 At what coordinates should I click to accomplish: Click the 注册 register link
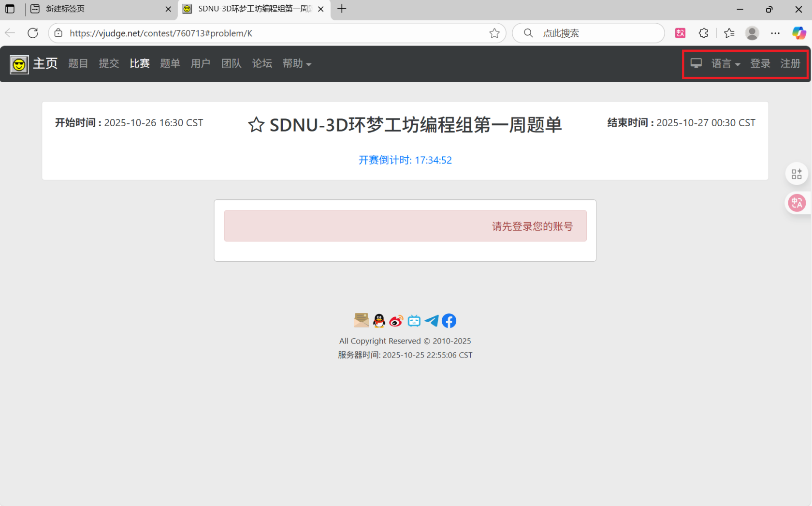pos(790,64)
